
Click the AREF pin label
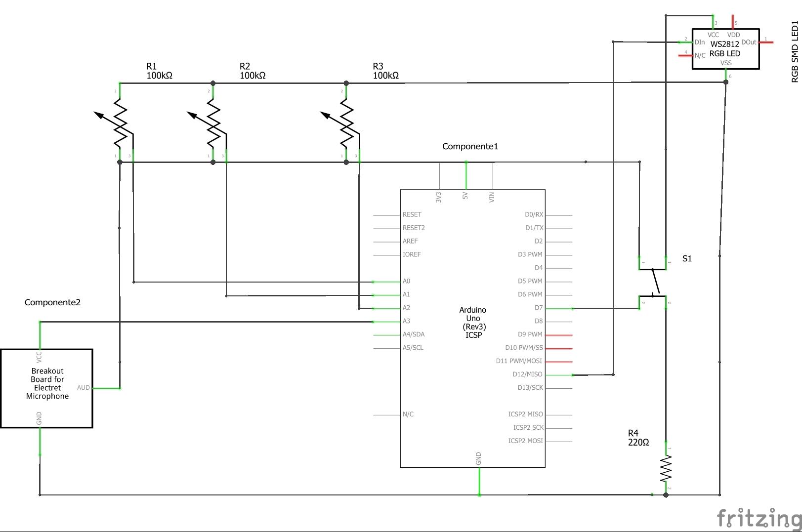coord(410,241)
